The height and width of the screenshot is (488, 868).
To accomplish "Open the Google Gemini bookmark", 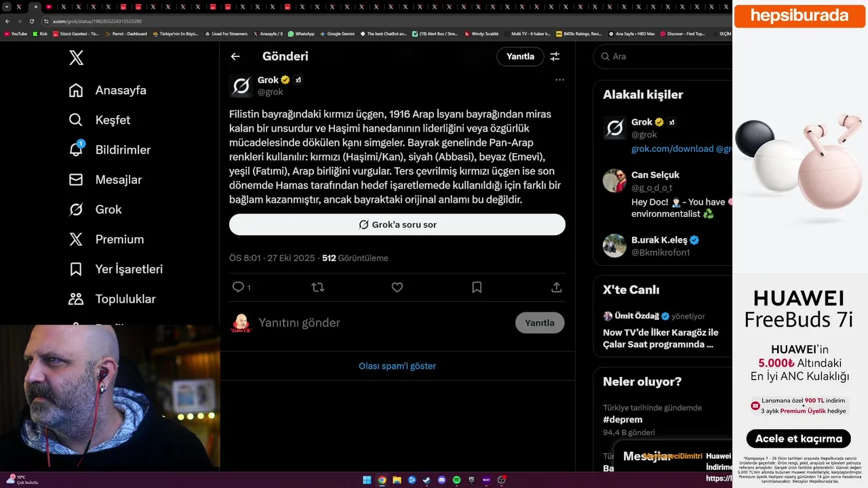I will pyautogui.click(x=337, y=33).
